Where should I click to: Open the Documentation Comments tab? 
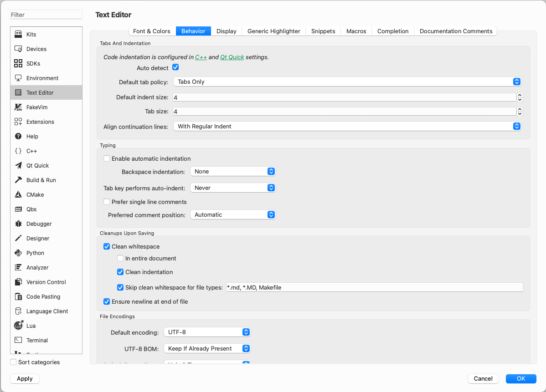456,31
